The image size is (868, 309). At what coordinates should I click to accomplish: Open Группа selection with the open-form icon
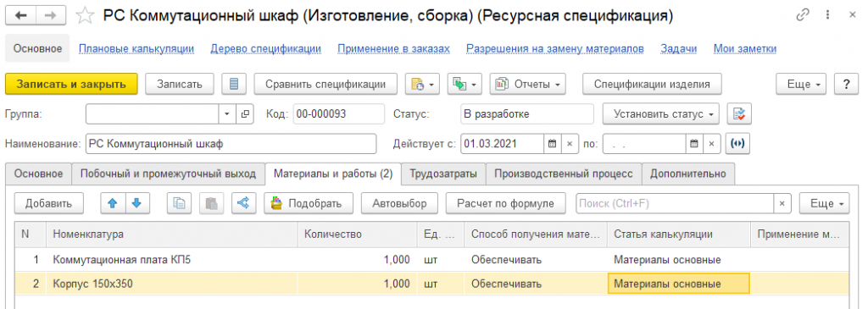(x=245, y=114)
